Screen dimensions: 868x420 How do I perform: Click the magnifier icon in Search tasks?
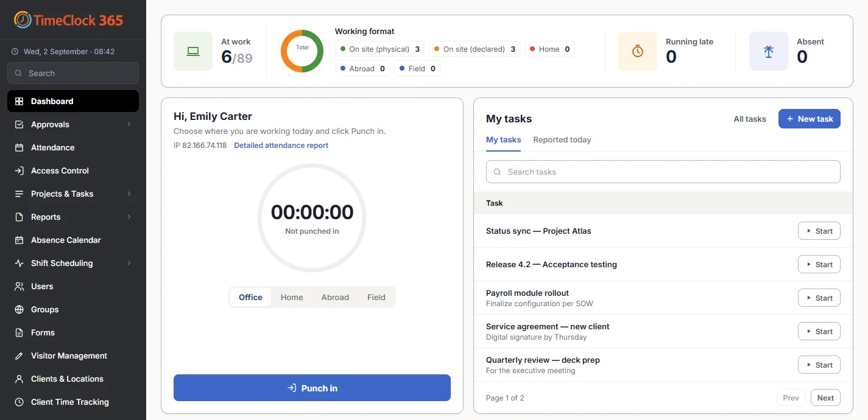coord(497,172)
